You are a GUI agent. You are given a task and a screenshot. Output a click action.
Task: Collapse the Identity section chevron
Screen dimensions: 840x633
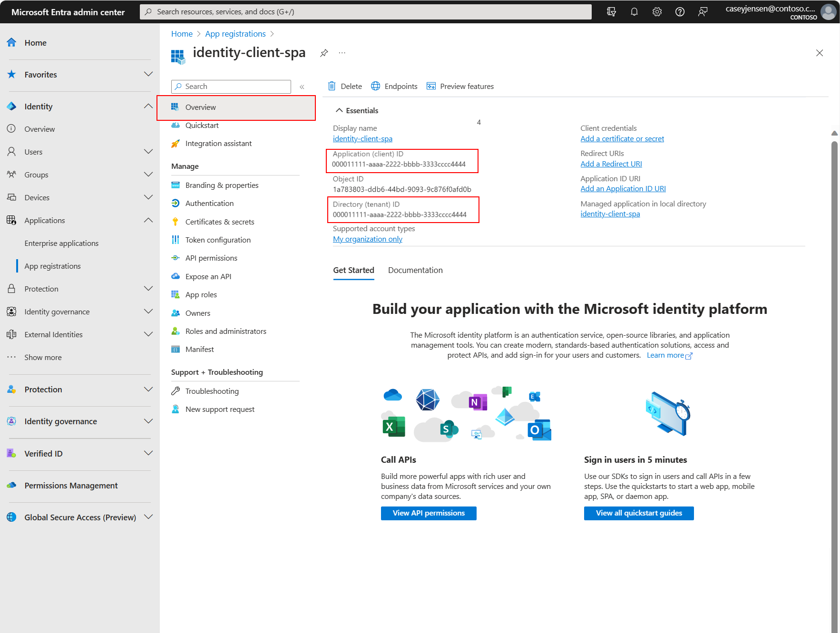pyautogui.click(x=148, y=106)
